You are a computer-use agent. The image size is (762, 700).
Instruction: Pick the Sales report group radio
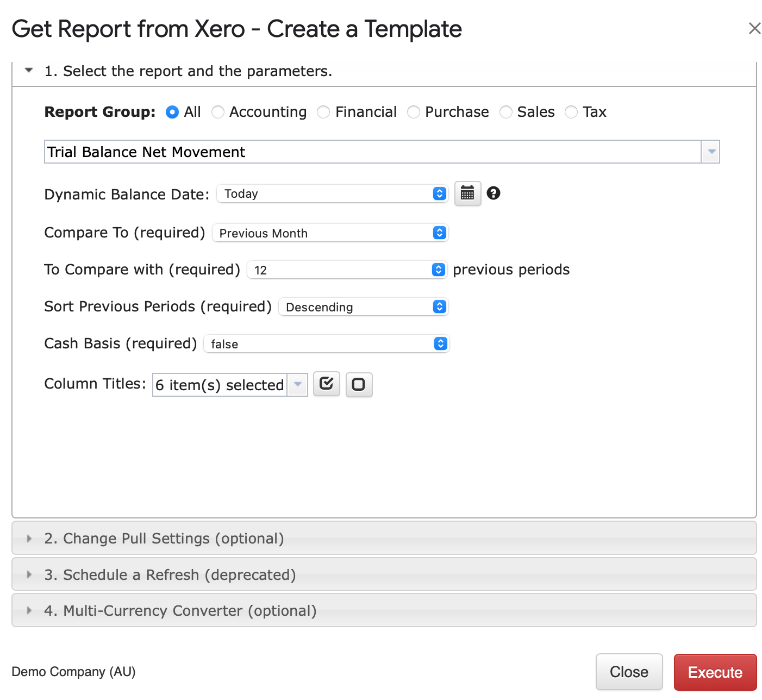coord(505,112)
